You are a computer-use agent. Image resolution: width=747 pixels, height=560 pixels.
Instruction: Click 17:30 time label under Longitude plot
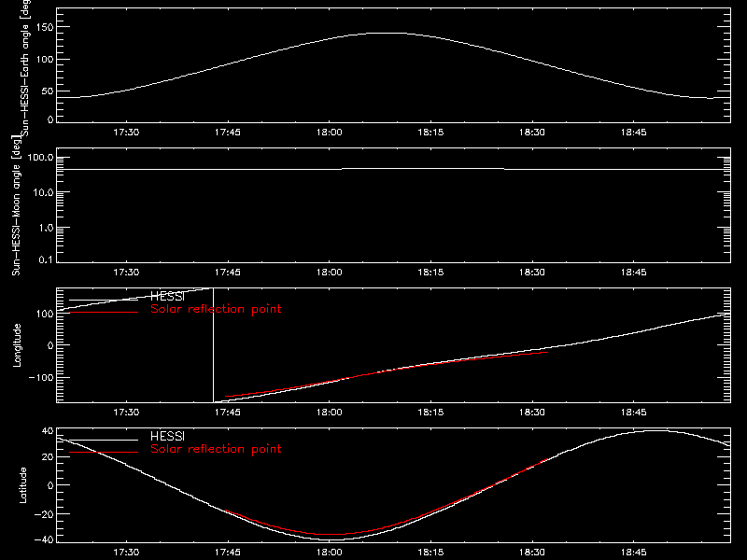pyautogui.click(x=126, y=413)
